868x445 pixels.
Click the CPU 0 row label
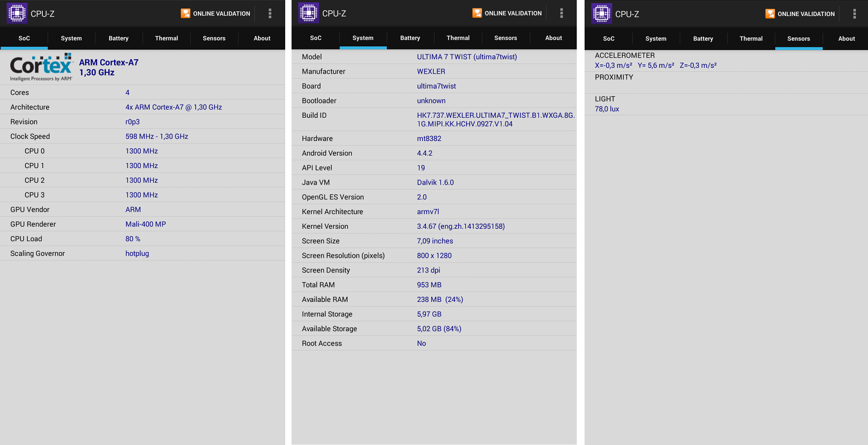pos(35,151)
